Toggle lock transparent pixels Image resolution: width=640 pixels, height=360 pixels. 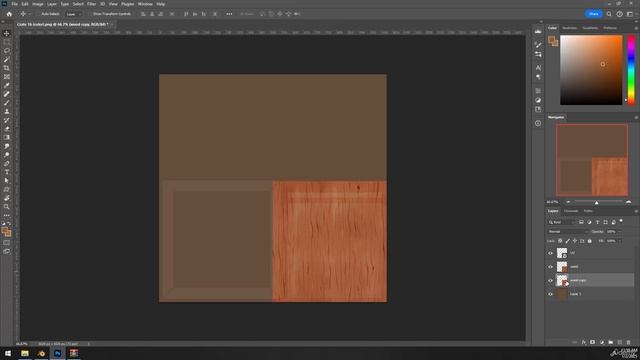pos(560,241)
